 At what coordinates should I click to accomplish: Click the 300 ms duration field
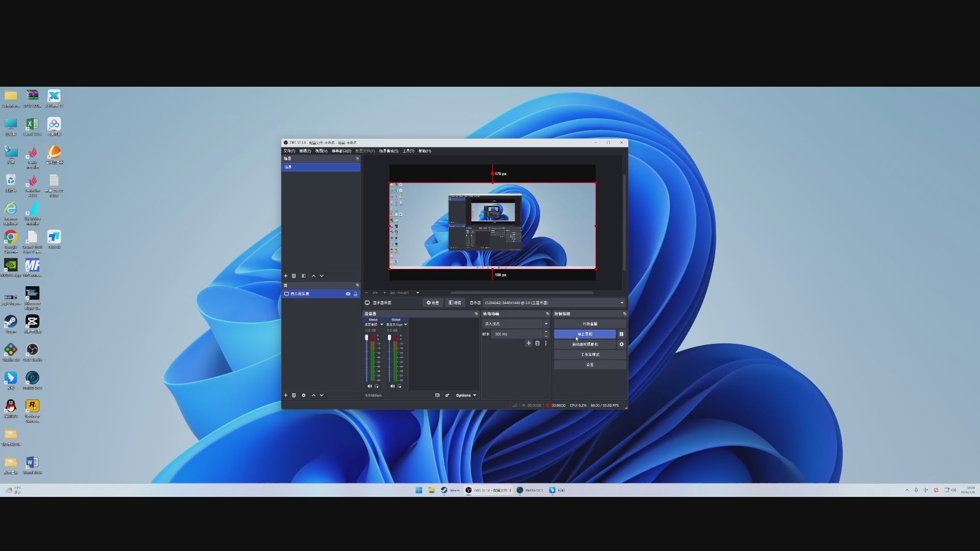[x=517, y=334]
